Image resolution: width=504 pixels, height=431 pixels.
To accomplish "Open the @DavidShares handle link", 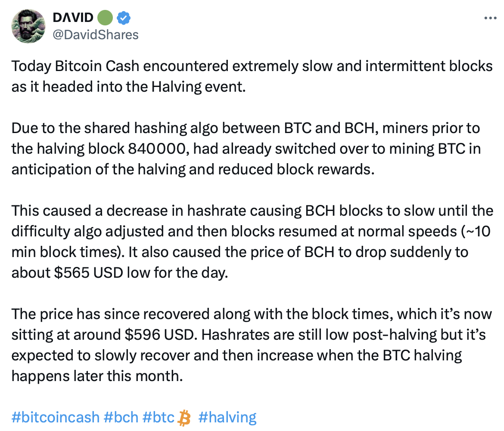I will click(95, 34).
